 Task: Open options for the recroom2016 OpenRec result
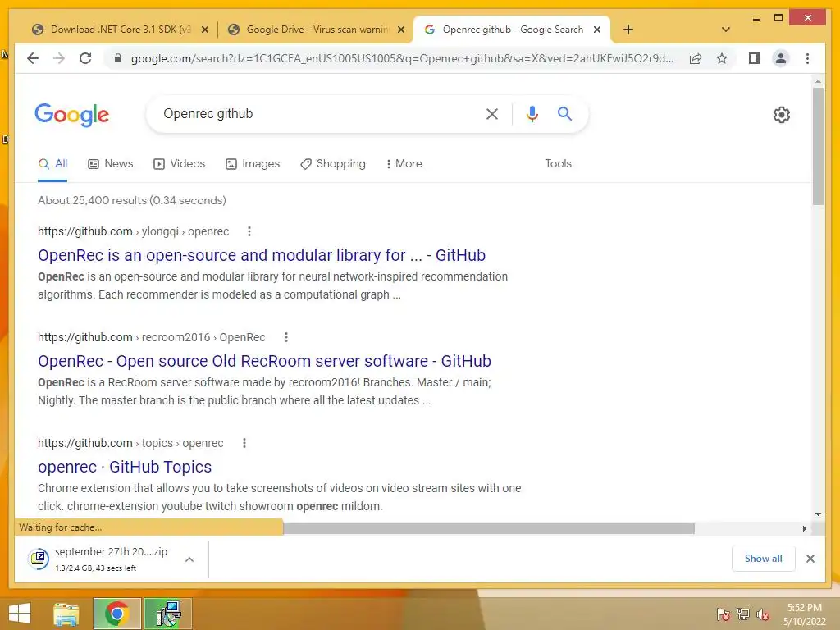pyautogui.click(x=286, y=337)
